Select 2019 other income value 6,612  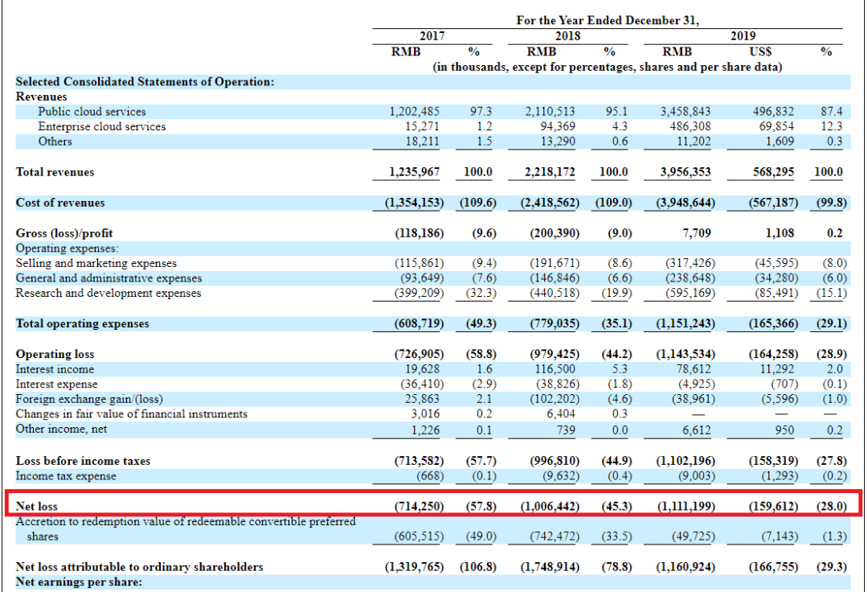pos(697,430)
